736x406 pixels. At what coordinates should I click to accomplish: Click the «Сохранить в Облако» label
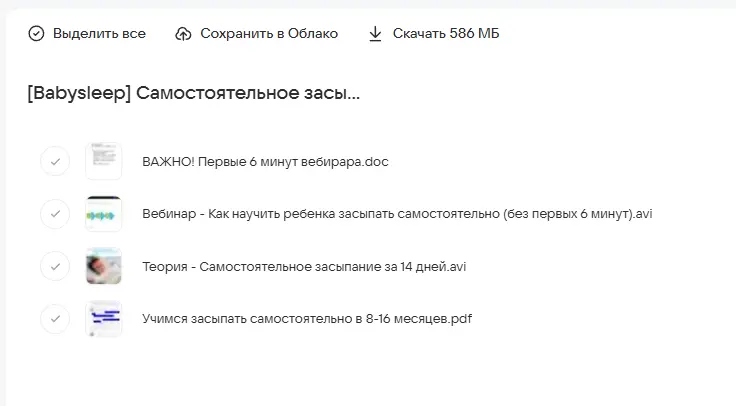[269, 34]
